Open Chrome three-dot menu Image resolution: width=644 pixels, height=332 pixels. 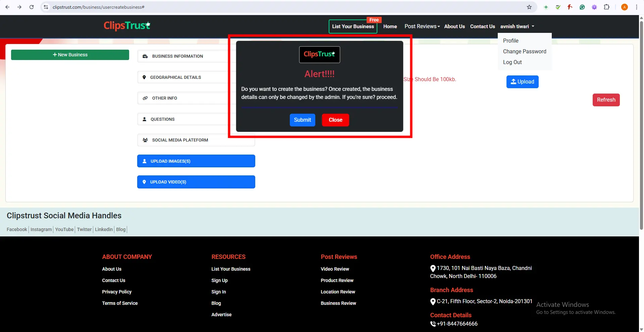coord(637,7)
